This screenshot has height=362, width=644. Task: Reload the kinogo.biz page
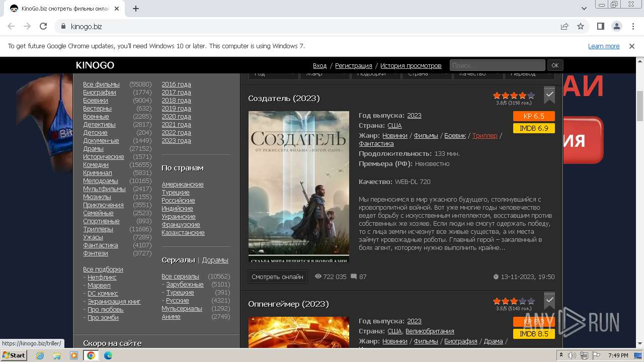point(43,26)
